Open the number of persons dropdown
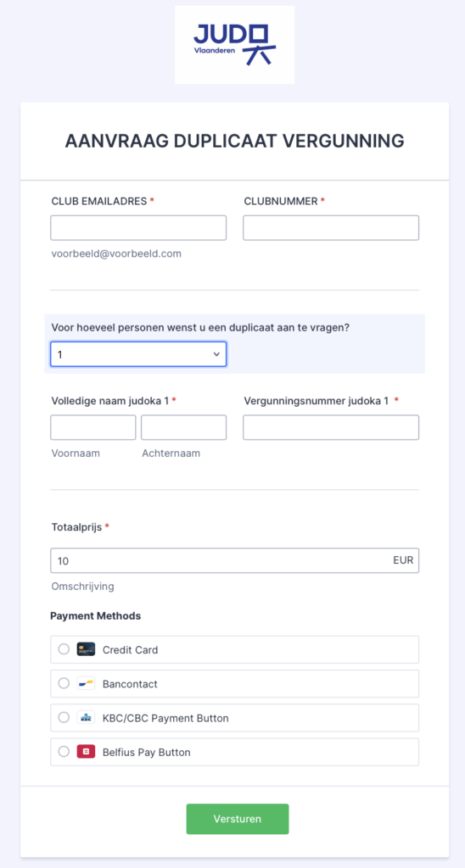 coord(138,354)
